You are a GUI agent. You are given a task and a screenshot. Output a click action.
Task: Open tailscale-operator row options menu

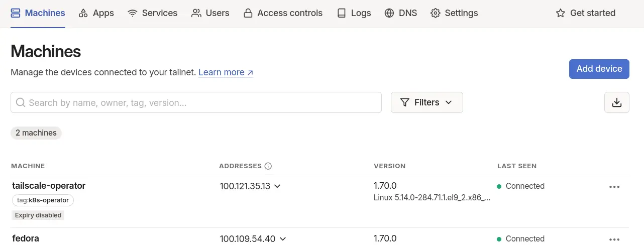pos(614,187)
